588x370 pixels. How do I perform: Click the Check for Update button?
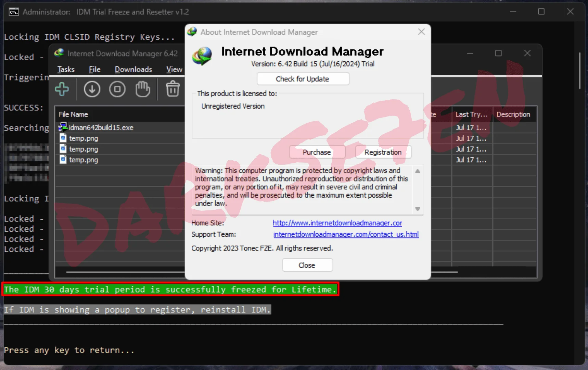[303, 79]
